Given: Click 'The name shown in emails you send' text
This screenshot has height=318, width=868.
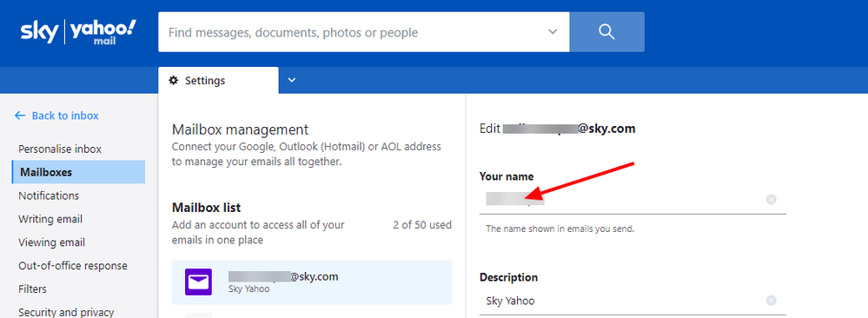Looking at the screenshot, I should point(560,229).
